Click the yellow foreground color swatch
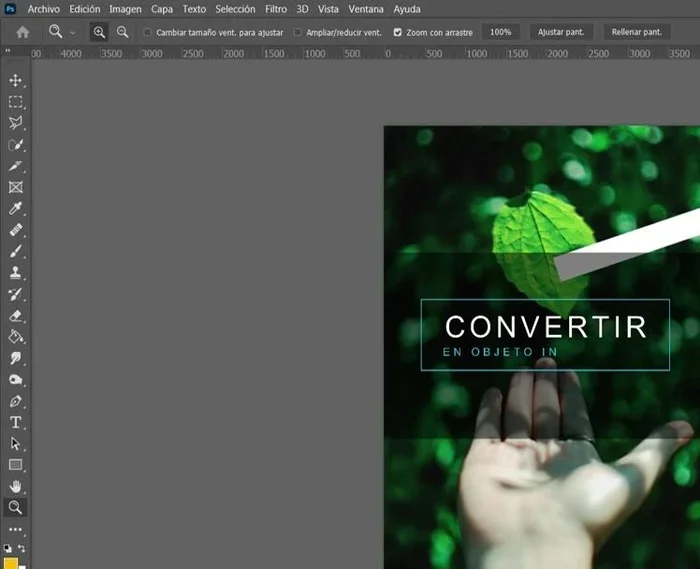 [11, 562]
